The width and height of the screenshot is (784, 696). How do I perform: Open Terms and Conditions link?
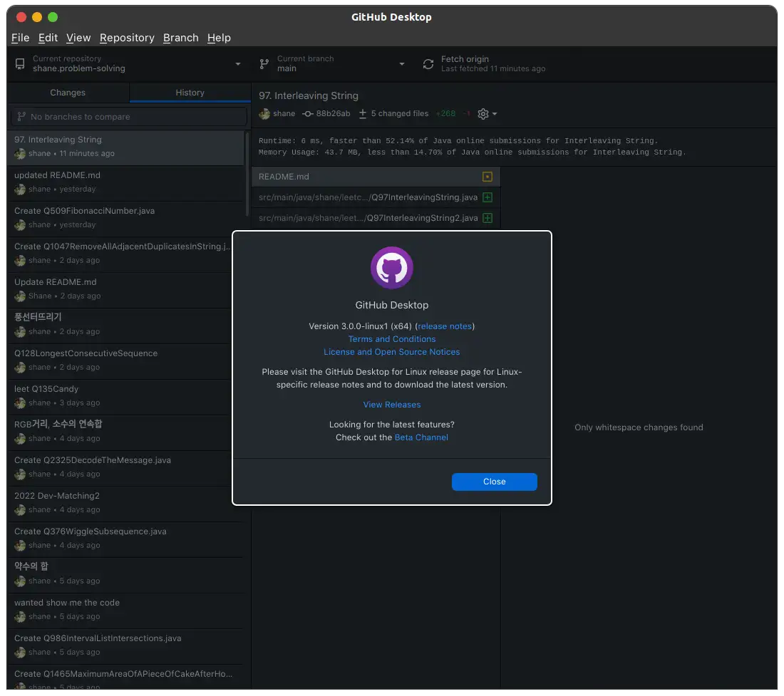391,339
